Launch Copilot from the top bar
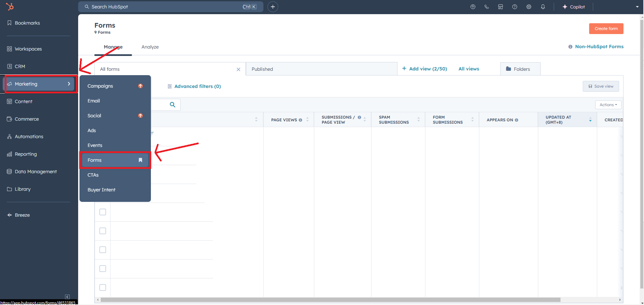The height and width of the screenshot is (305, 644). [x=574, y=7]
